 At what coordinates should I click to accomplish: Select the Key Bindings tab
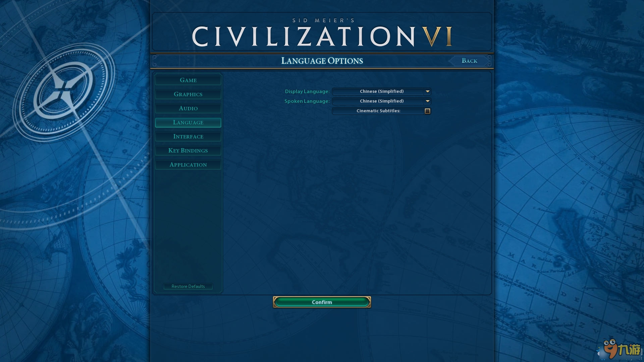pos(188,150)
